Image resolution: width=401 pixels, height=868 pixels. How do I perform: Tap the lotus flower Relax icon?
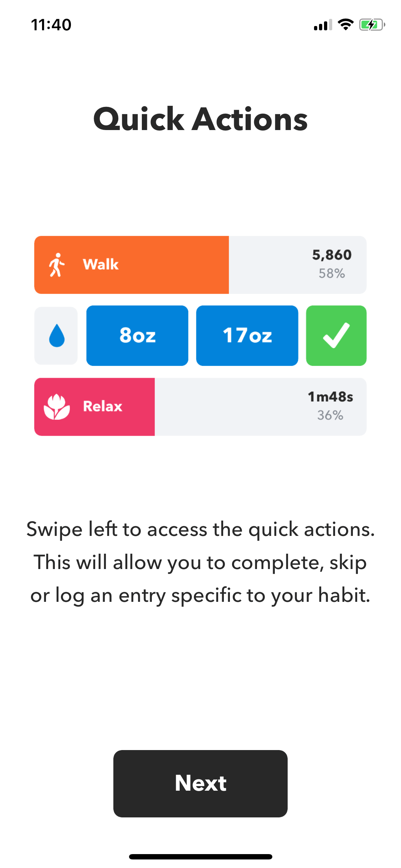tap(57, 407)
